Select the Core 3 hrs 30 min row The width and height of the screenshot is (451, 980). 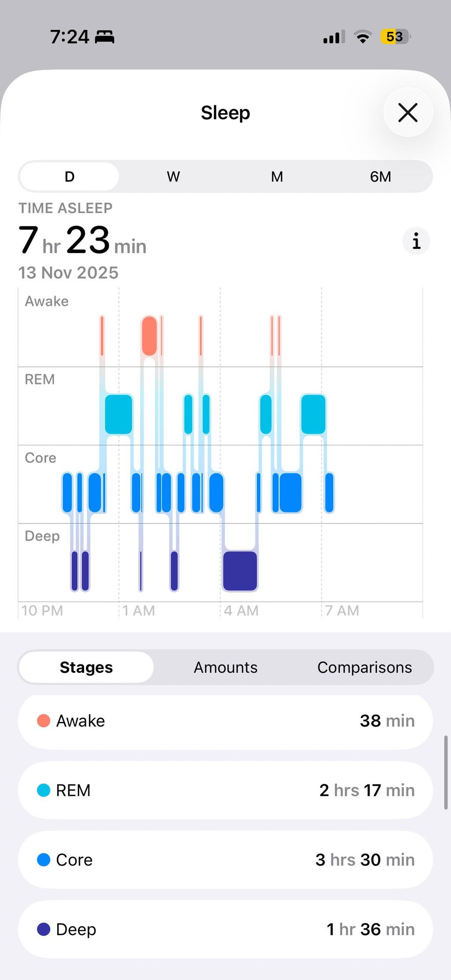coord(225,860)
